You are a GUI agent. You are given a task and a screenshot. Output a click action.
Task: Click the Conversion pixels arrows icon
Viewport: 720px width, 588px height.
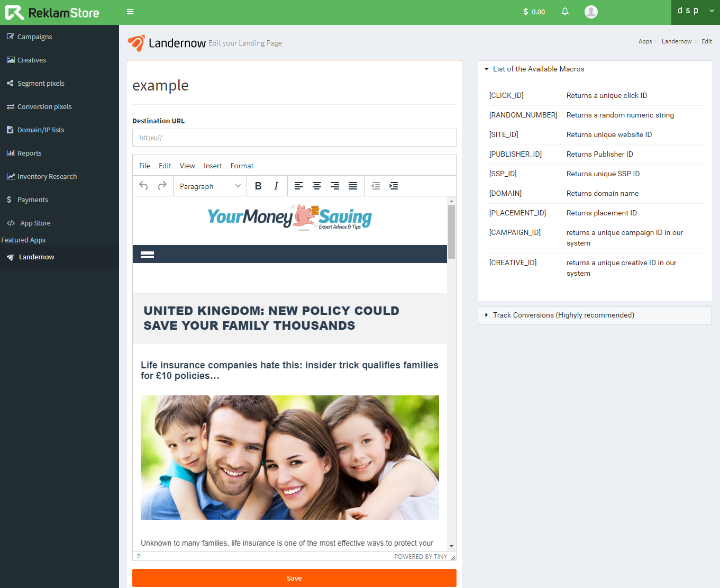[x=11, y=106]
